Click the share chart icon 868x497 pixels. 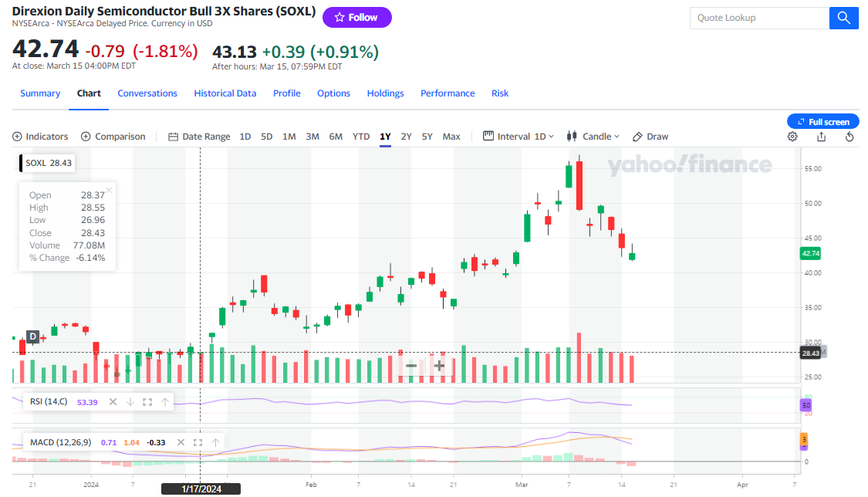[821, 137]
